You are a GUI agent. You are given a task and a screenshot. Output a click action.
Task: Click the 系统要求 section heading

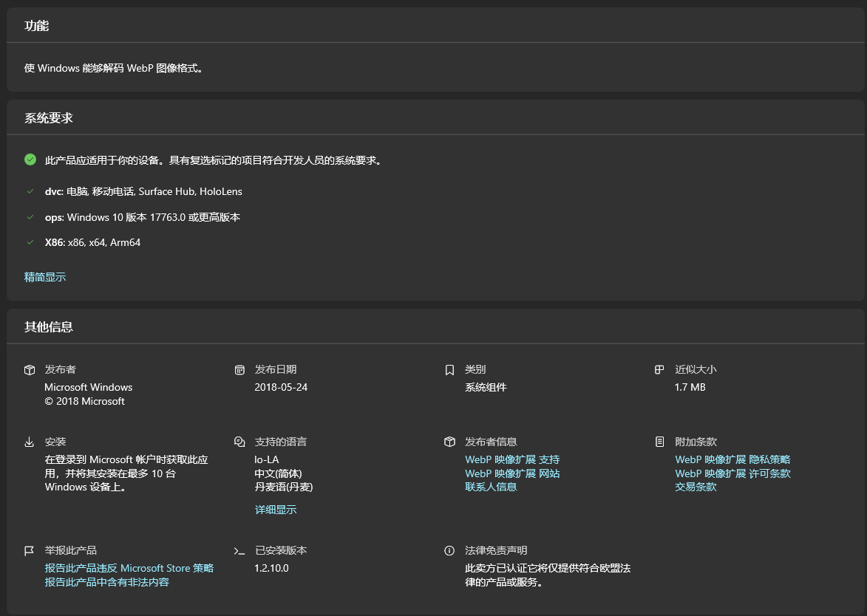click(x=49, y=118)
